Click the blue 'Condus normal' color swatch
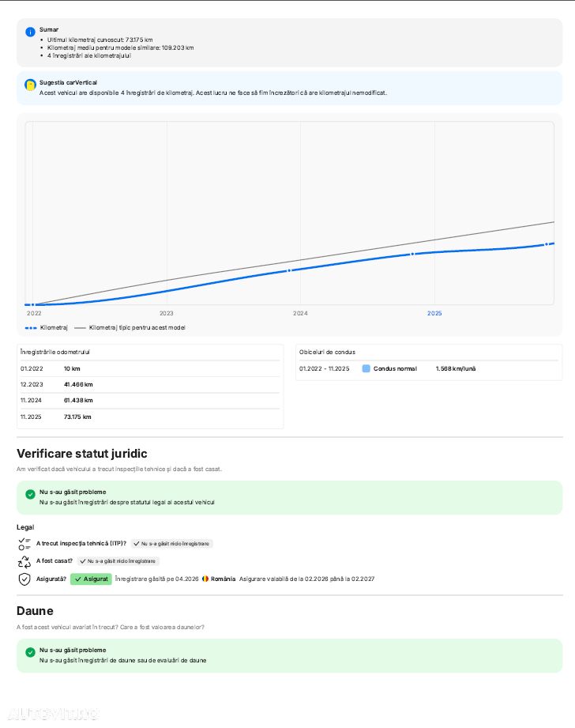The width and height of the screenshot is (575, 728). coord(366,368)
